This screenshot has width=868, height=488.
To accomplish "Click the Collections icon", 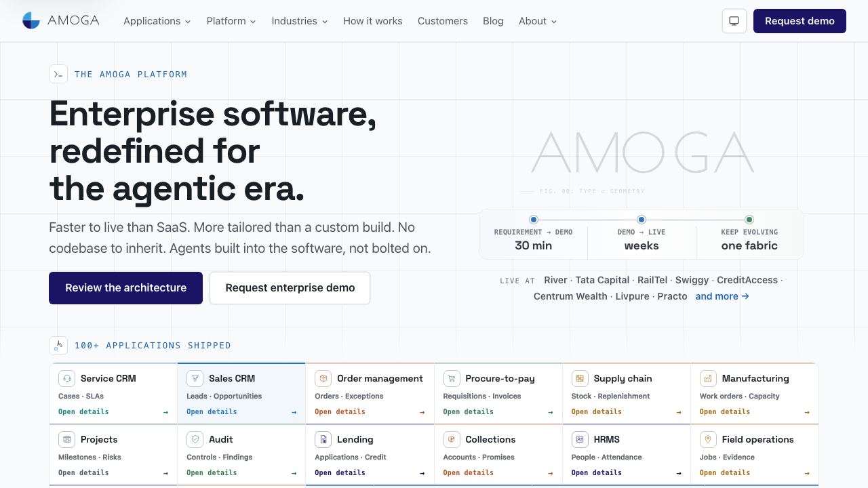I will pyautogui.click(x=451, y=439).
